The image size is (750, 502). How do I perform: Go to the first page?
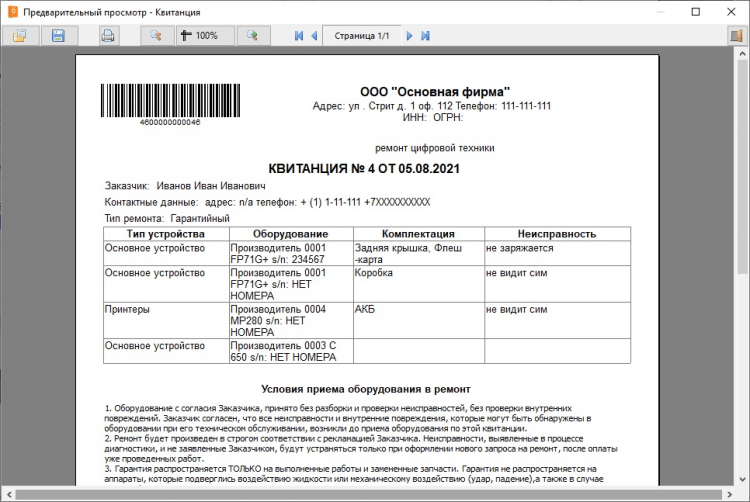coord(299,36)
